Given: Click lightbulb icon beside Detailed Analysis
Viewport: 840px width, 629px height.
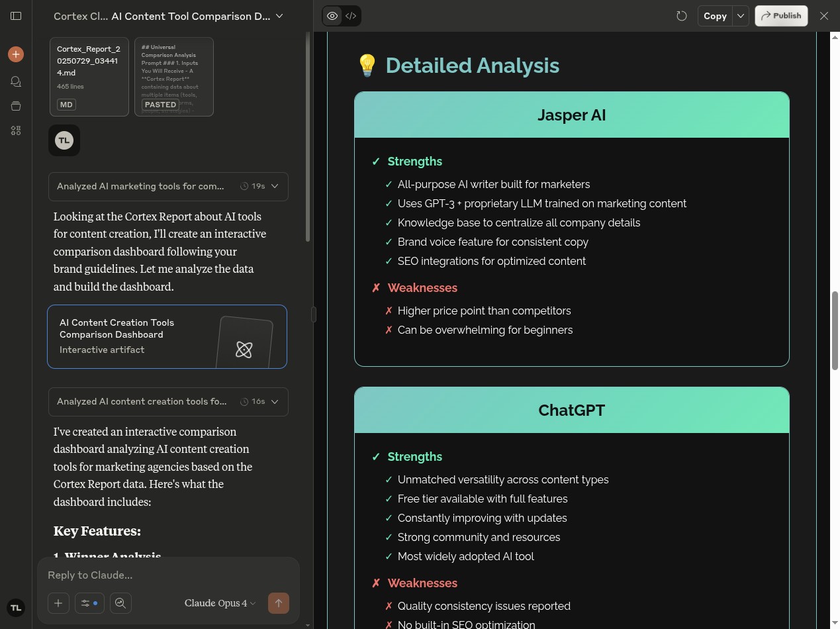Looking at the screenshot, I should tap(367, 66).
